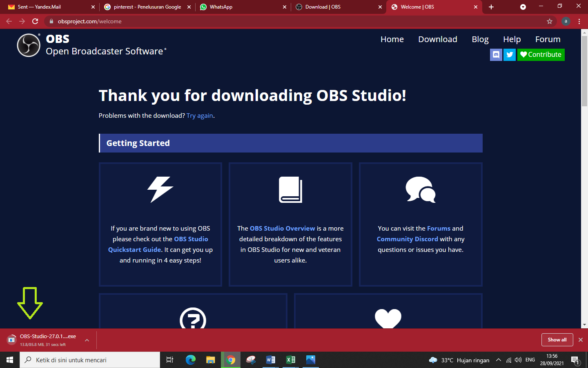Click the green Contribute button

[541, 54]
